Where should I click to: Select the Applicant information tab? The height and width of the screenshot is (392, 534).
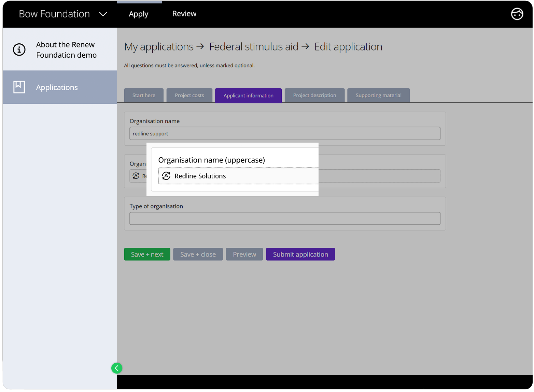(248, 96)
